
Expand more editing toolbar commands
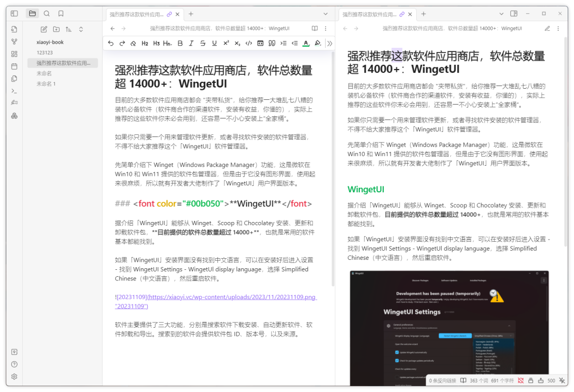[x=330, y=43]
